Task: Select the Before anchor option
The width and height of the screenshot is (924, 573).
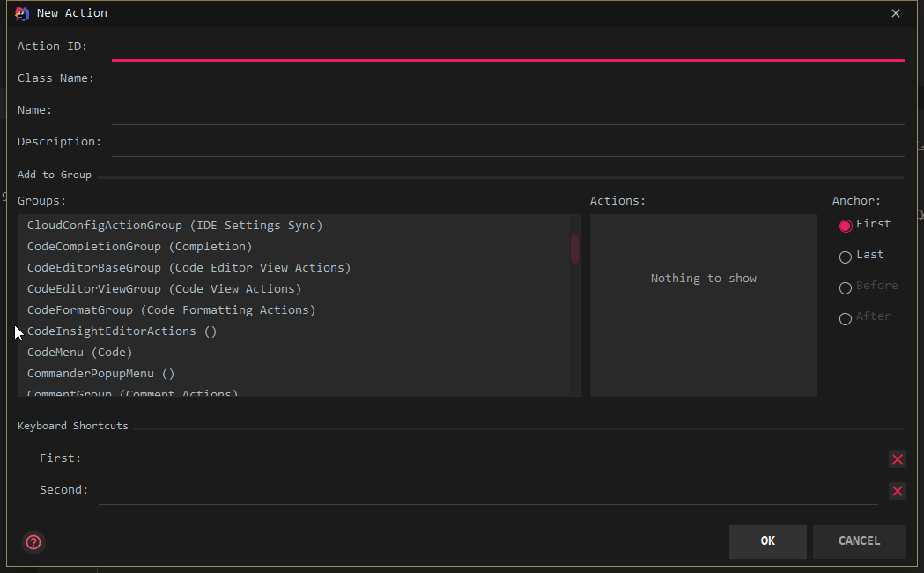Action: pyautogui.click(x=845, y=286)
